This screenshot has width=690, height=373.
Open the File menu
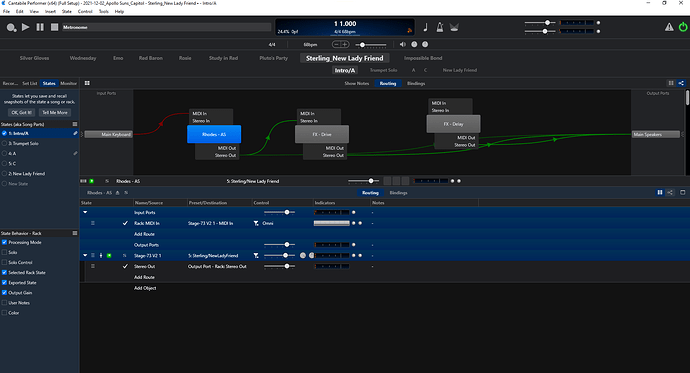[x=6, y=11]
